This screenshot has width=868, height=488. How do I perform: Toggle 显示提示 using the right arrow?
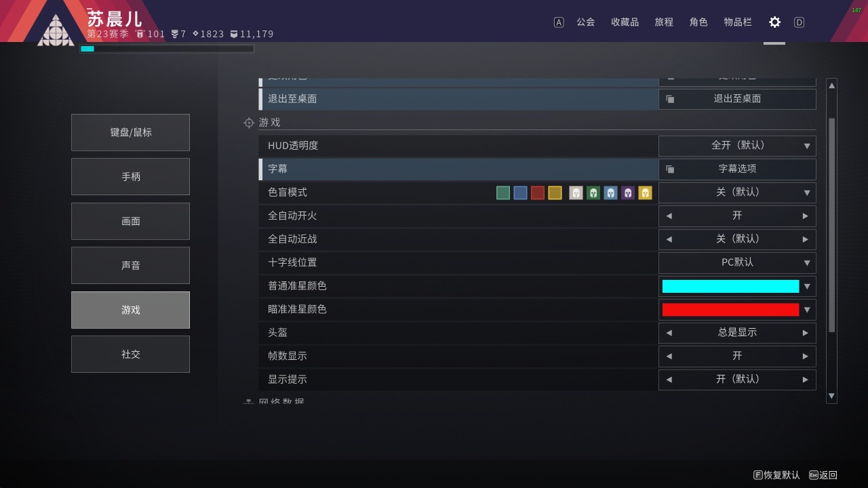click(806, 380)
